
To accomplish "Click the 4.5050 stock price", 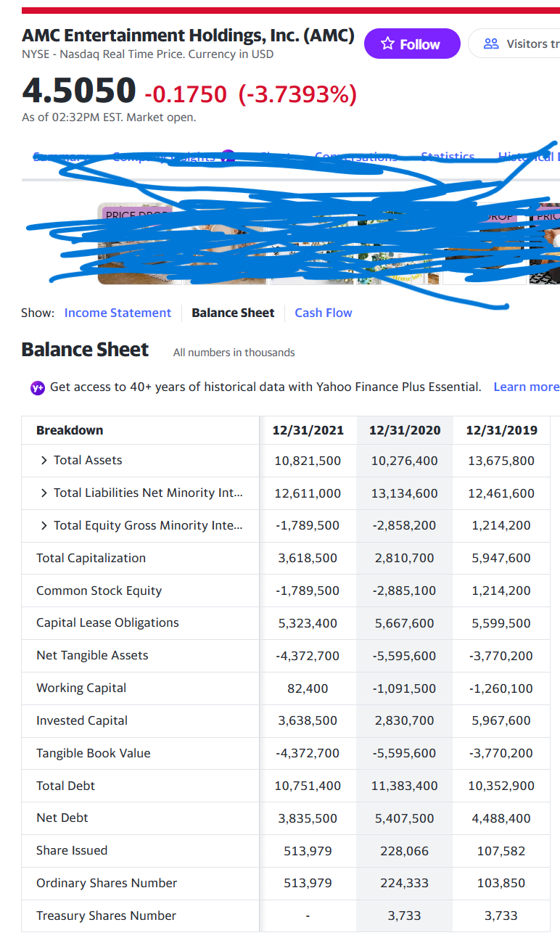I will pyautogui.click(x=79, y=91).
